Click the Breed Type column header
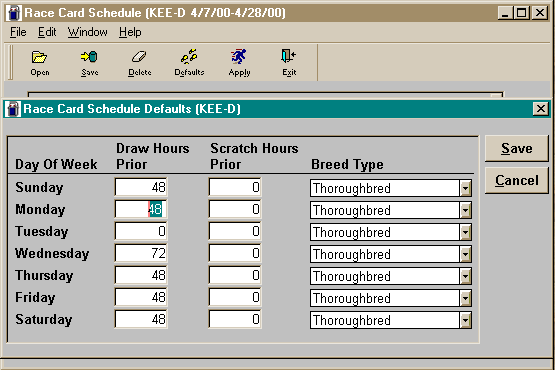This screenshot has width=555, height=370. tap(347, 165)
